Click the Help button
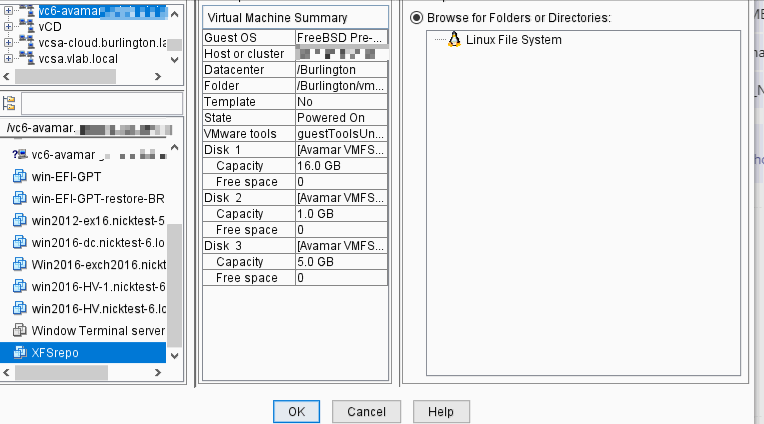 coord(441,412)
